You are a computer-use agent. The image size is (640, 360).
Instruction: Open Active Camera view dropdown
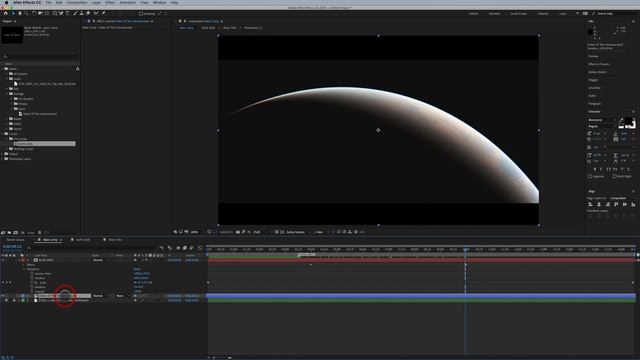click(x=298, y=232)
